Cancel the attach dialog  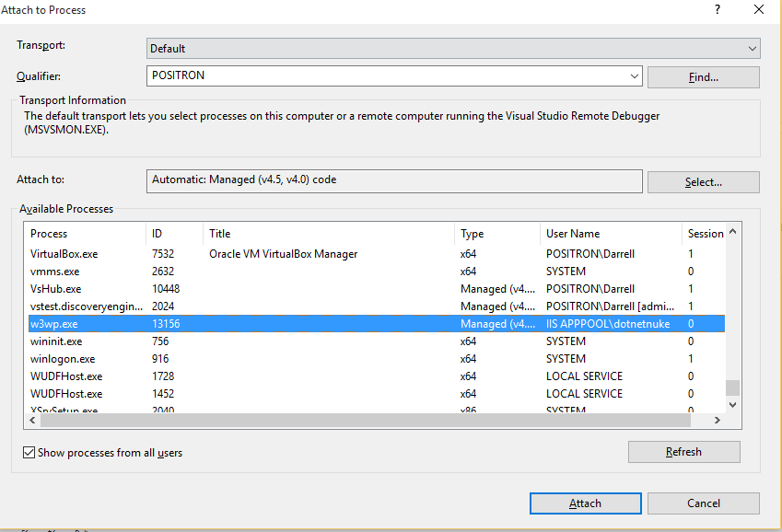point(703,503)
